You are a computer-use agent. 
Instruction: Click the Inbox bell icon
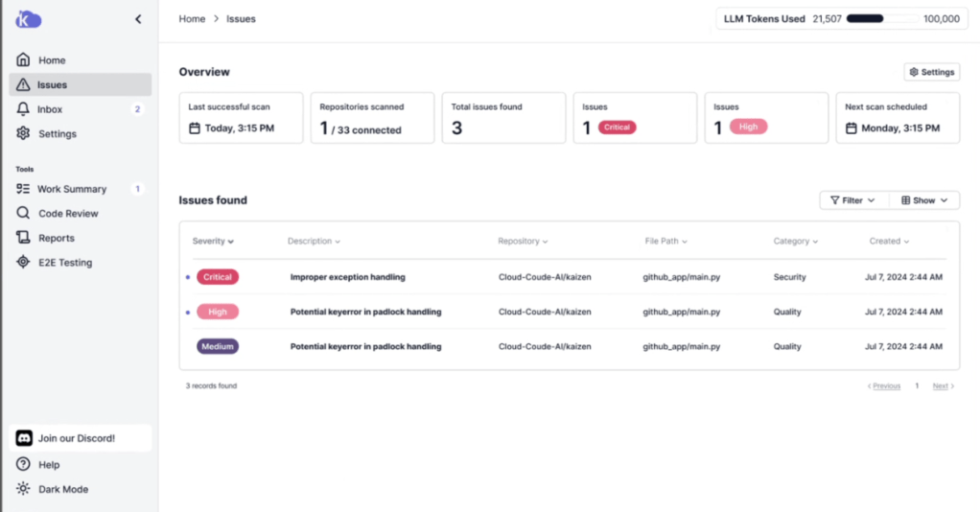24,109
